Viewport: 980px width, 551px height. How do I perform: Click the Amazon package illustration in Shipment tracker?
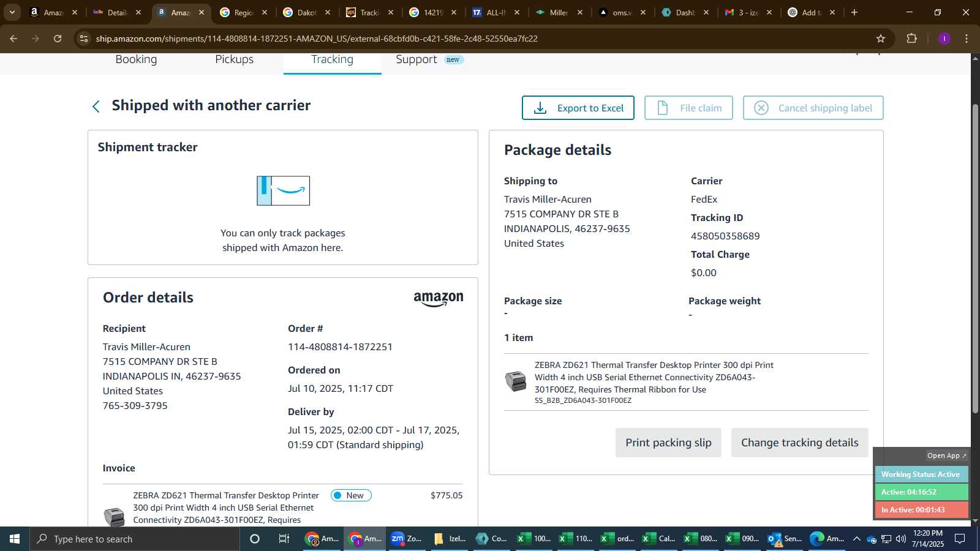click(x=283, y=190)
